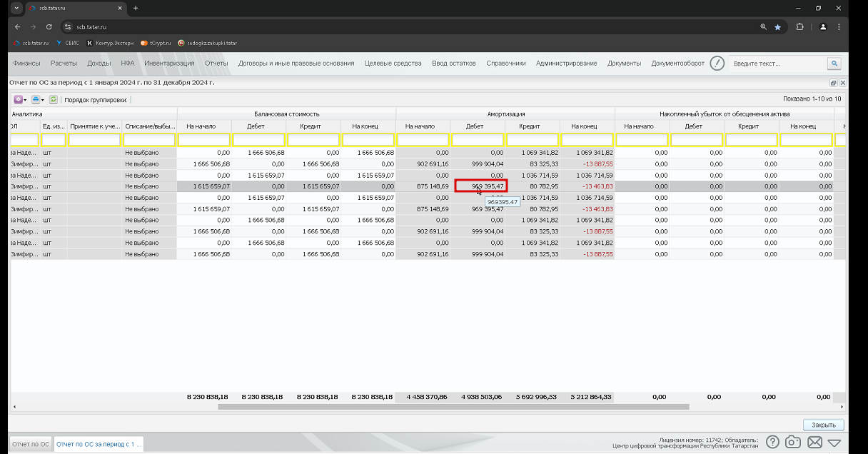Screen dimensions: 868x454
Task: Click the help question mark icon
Action: pos(772,442)
